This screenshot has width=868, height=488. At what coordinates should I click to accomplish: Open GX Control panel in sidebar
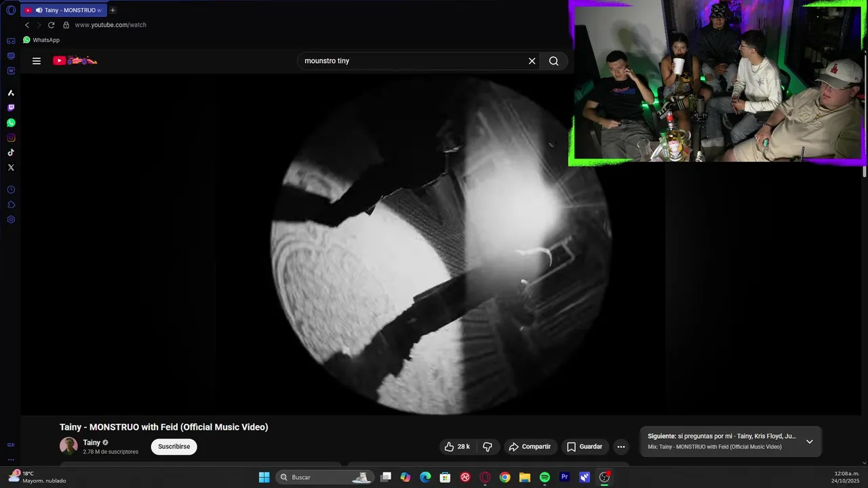11,56
